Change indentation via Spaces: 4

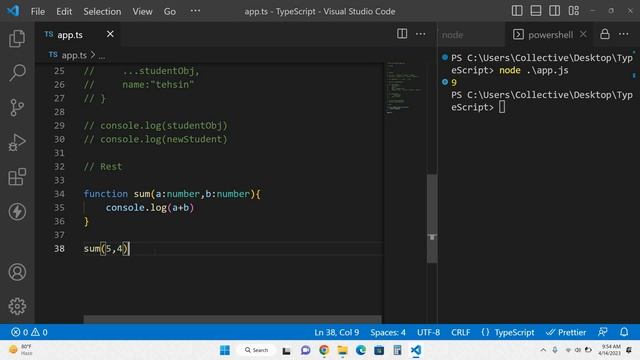pyautogui.click(x=388, y=332)
